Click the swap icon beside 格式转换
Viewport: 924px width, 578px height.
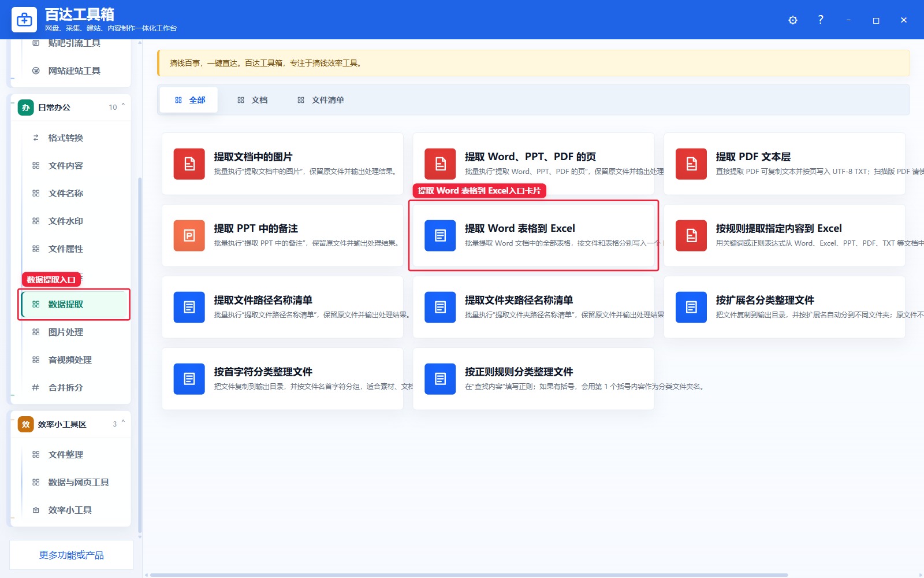pos(36,138)
